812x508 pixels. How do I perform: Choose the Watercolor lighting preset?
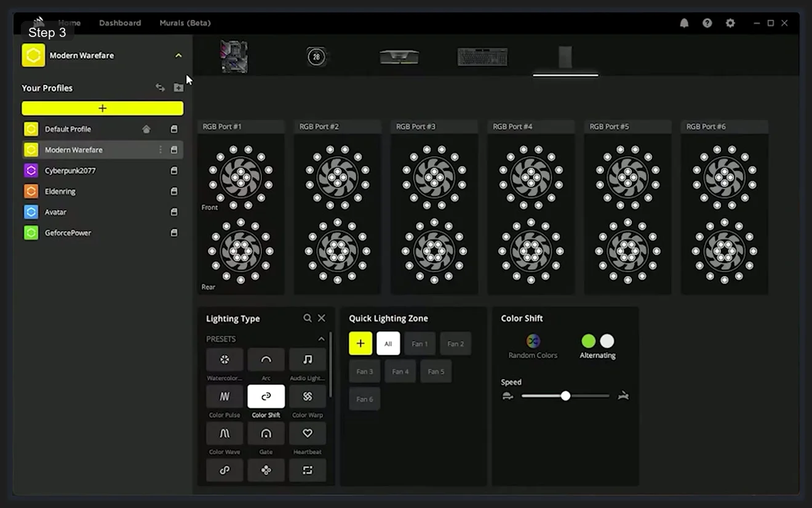pos(225,360)
